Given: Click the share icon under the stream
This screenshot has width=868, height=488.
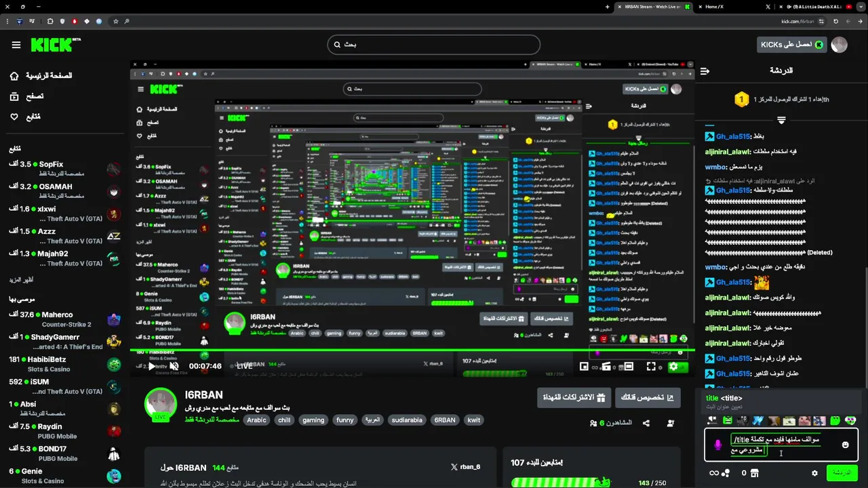Looking at the screenshot, I should [646, 423].
